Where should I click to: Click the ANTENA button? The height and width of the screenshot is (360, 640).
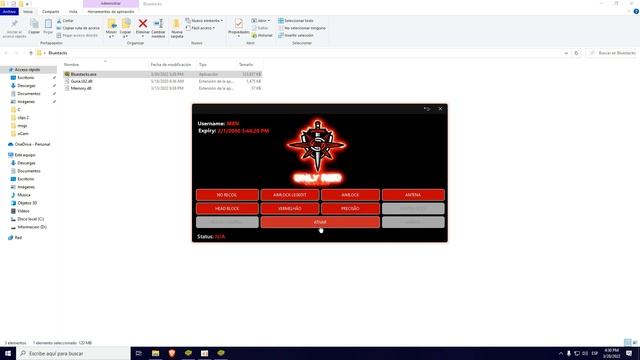[413, 195]
